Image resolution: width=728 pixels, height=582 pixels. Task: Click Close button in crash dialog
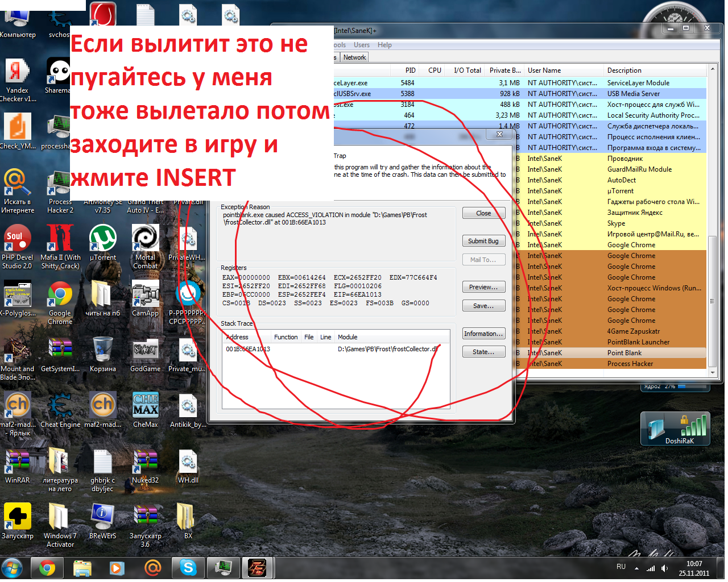coord(483,214)
